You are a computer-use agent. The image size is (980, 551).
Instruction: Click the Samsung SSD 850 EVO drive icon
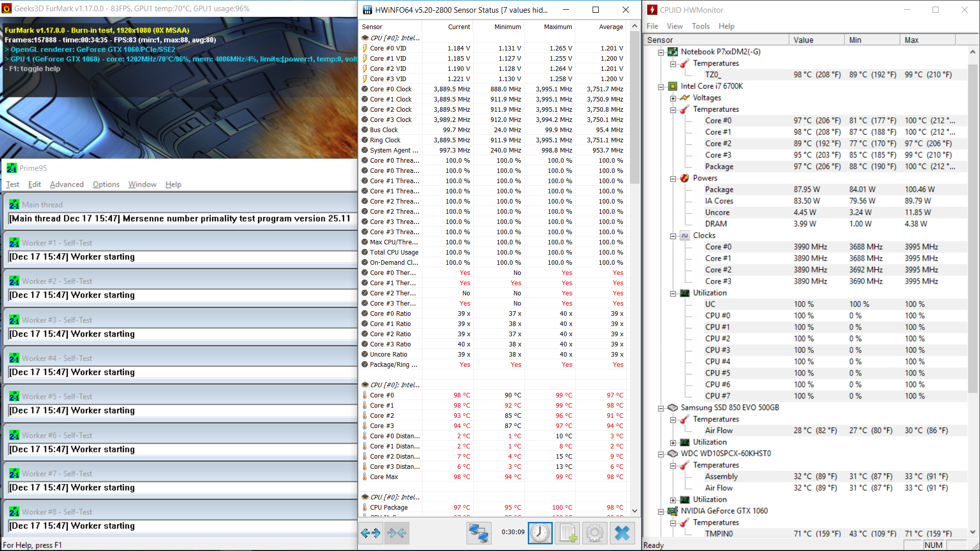[673, 408]
